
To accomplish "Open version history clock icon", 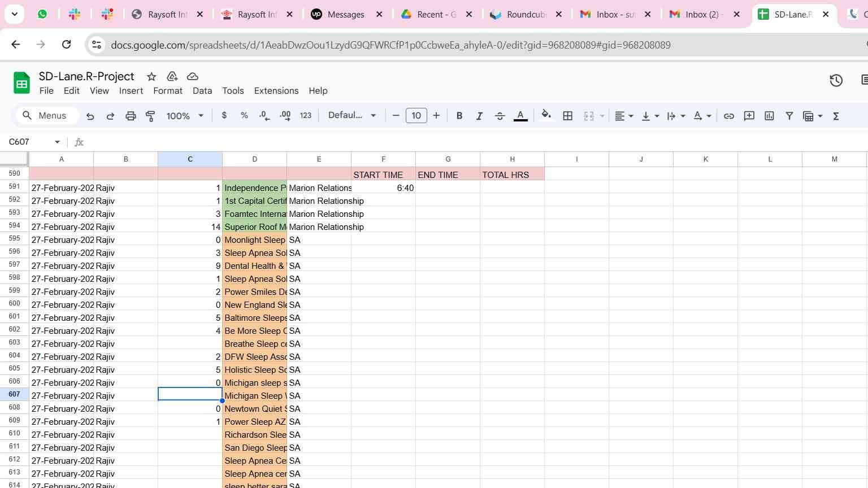I will coord(836,81).
